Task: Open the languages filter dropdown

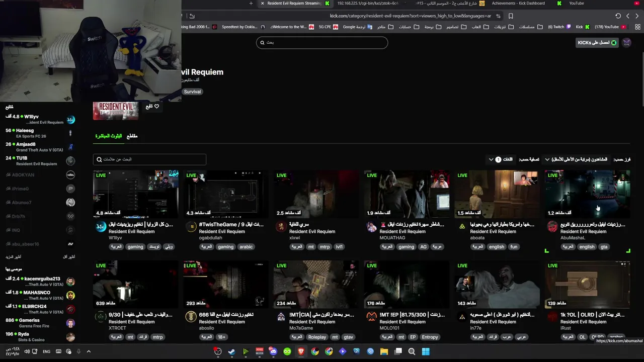Action: coord(501,159)
